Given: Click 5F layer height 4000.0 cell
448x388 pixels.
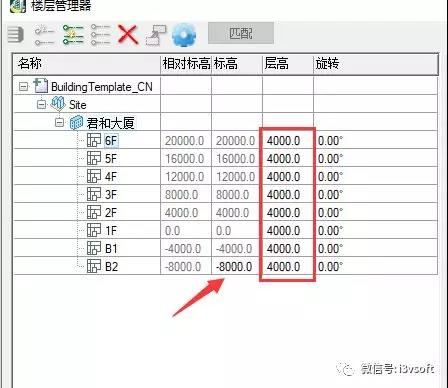Looking at the screenshot, I should pyautogui.click(x=288, y=159).
